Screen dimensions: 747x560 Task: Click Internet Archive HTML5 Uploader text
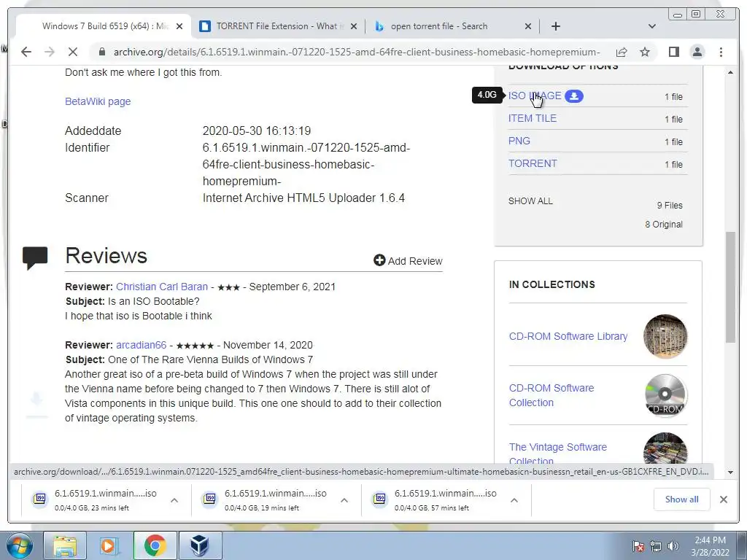coord(303,198)
